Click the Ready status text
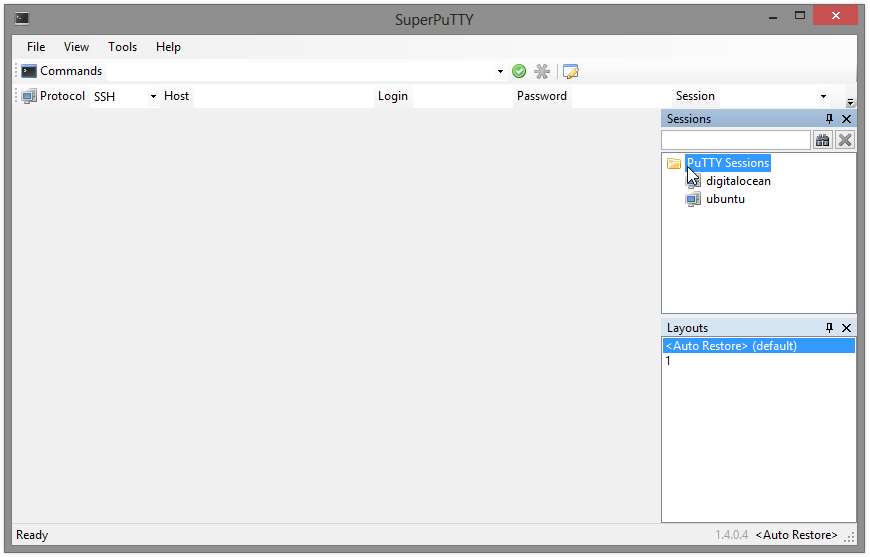This screenshot has height=557, width=870. tap(32, 535)
